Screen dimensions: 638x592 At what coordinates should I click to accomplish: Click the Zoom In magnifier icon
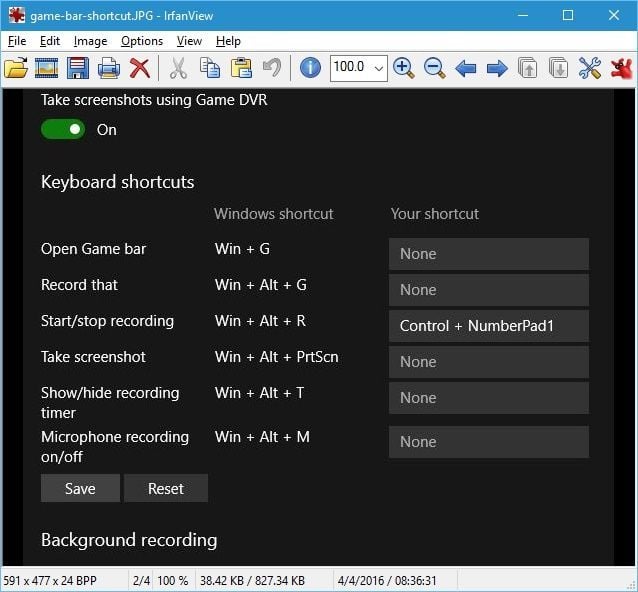tap(404, 68)
